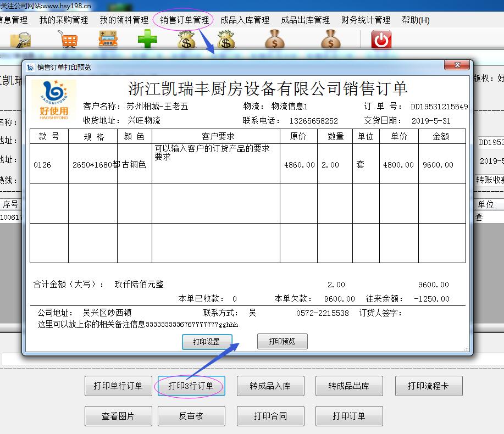Click total in words 玖仟陆佰元整
The height and width of the screenshot is (434, 504).
[139, 285]
